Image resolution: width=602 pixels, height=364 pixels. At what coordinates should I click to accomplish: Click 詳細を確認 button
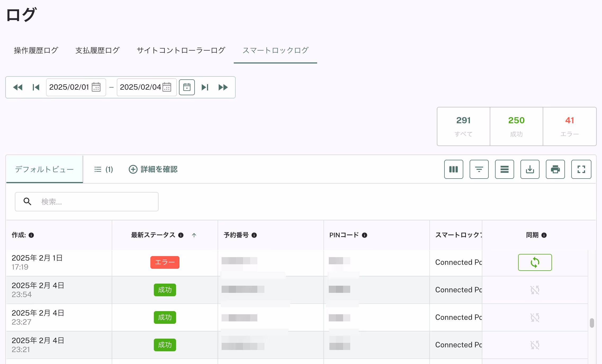(153, 169)
